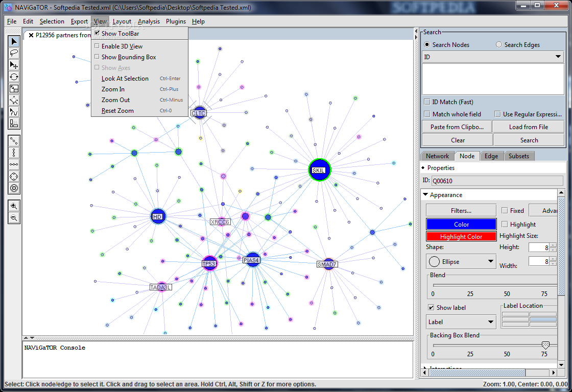Click the red Highlight Color swatch
572x392 pixels.
pyautogui.click(x=461, y=237)
